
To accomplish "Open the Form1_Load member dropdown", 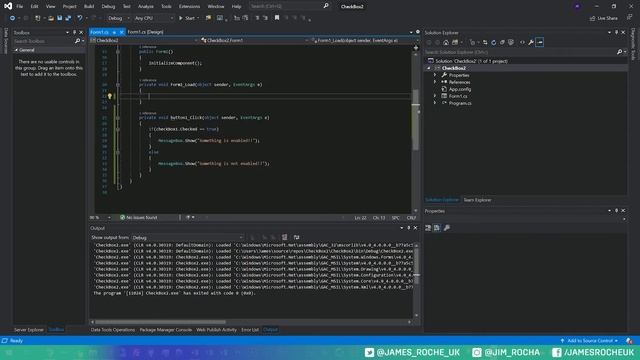I will pos(364,40).
